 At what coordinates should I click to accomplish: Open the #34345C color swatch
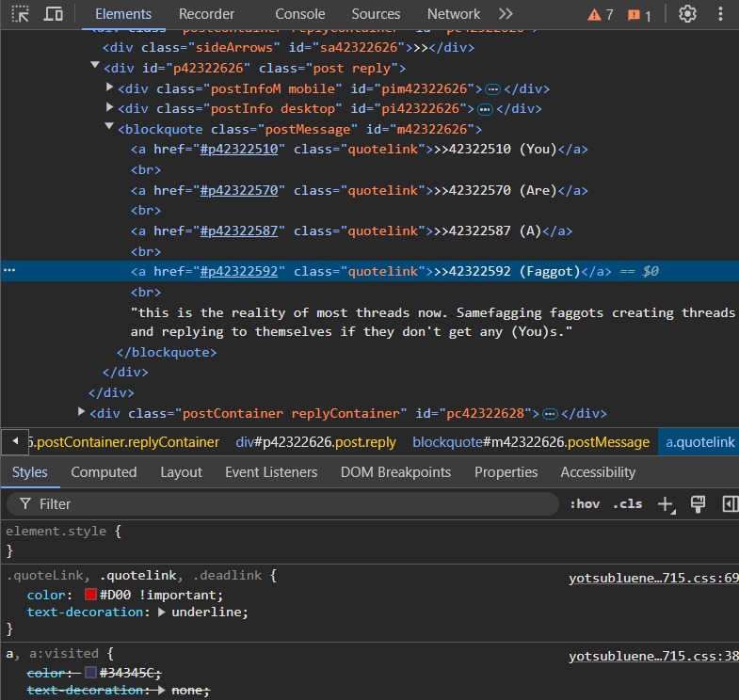click(90, 672)
